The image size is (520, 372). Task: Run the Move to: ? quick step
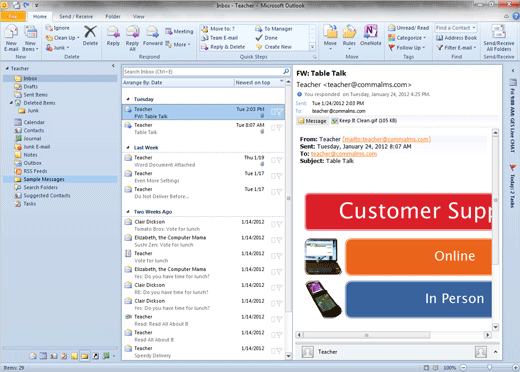tap(218, 29)
